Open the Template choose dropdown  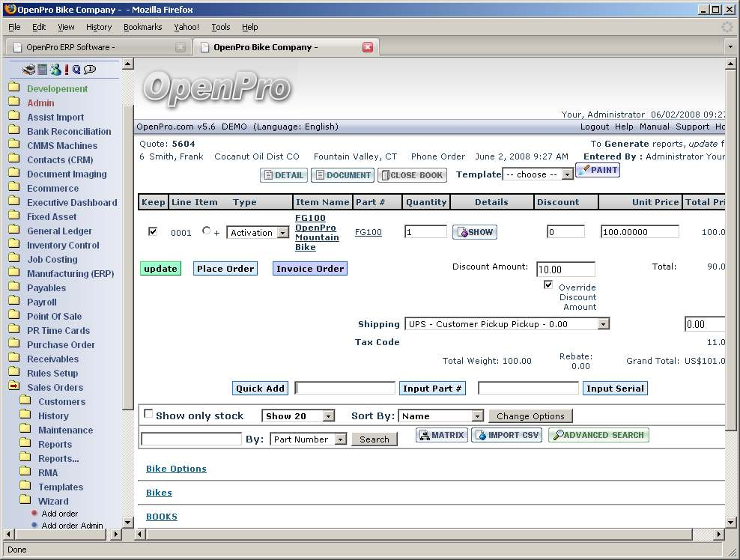pos(537,174)
